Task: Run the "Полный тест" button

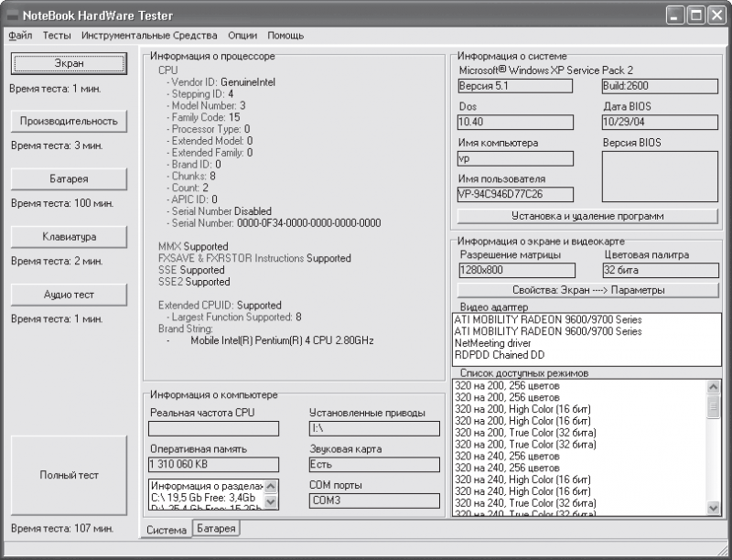Action: [69, 475]
